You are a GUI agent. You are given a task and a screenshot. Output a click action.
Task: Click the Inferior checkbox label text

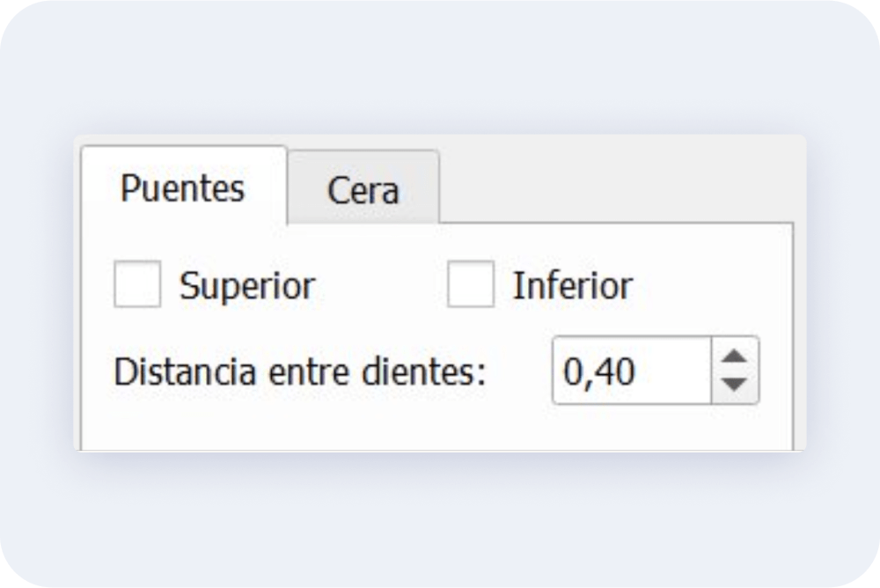point(573,286)
